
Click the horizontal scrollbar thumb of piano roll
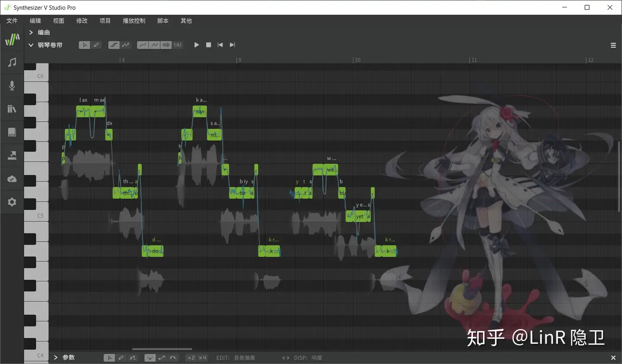click(x=162, y=349)
